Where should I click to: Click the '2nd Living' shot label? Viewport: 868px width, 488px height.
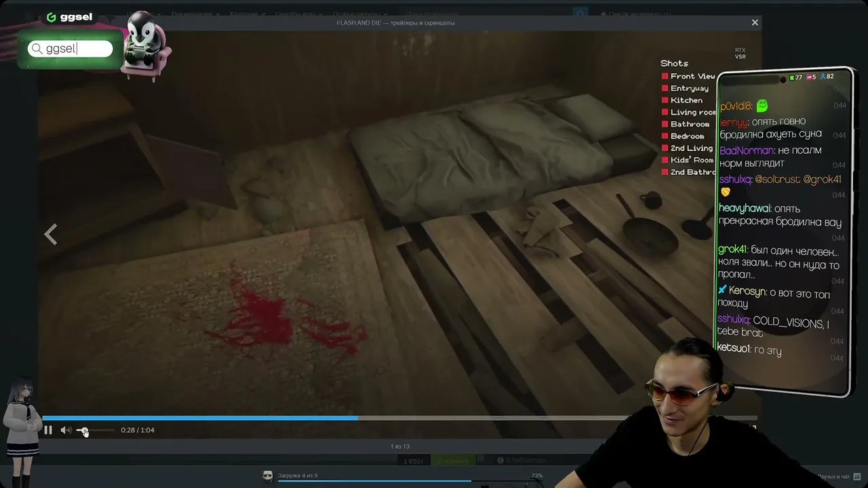point(691,148)
